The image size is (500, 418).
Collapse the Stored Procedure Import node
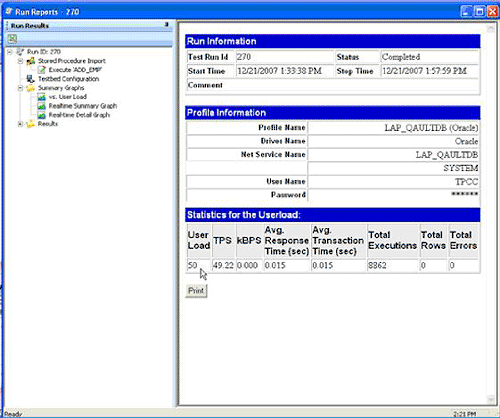tap(20, 61)
